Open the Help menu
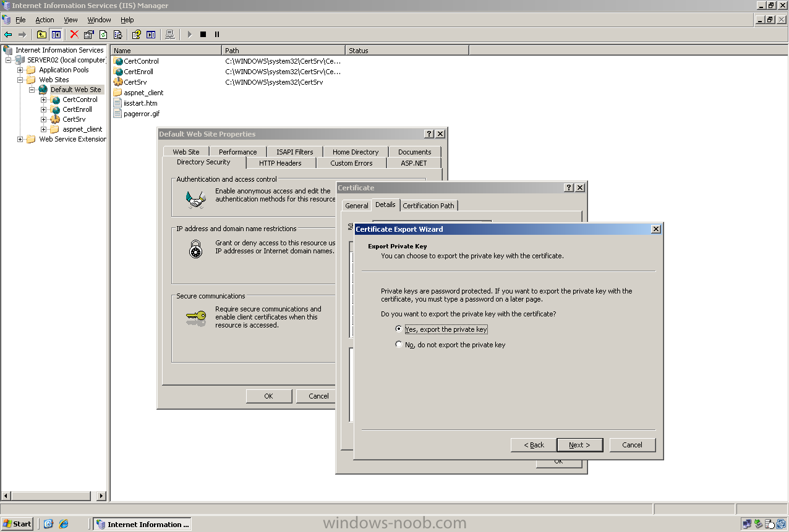Screen dimensions: 789x532 pos(127,20)
